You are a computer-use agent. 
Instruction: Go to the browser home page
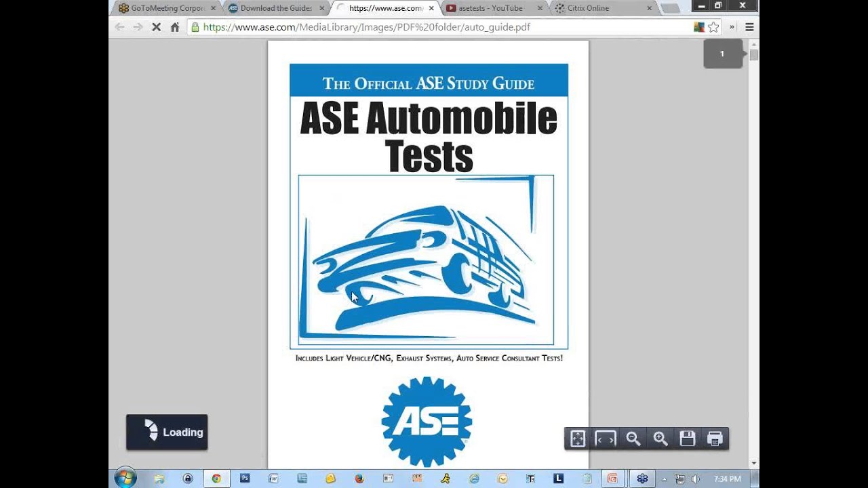point(175,27)
